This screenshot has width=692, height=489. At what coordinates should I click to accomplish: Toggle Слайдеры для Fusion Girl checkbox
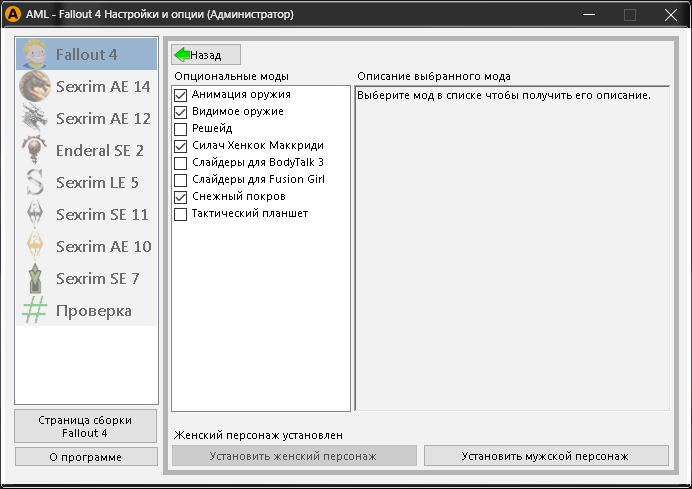(181, 180)
